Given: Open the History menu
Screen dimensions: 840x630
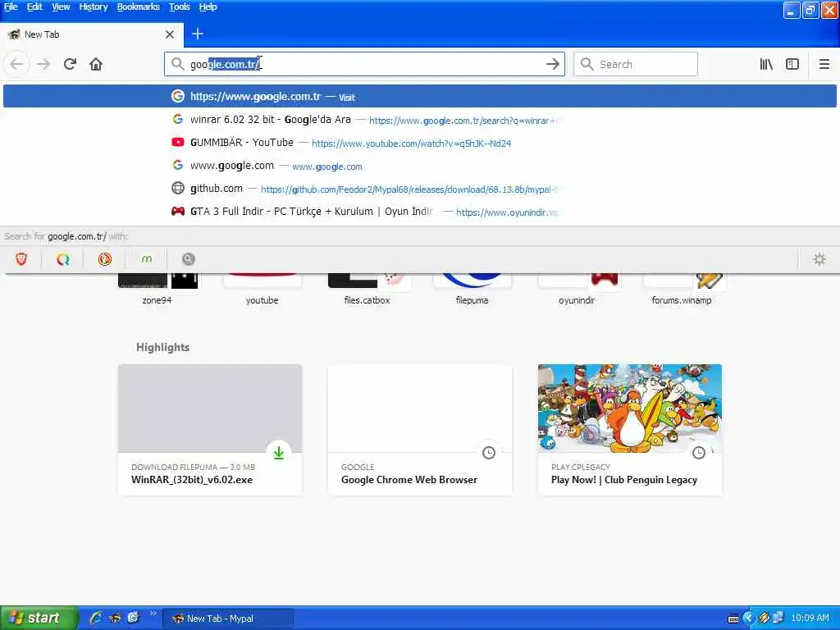Looking at the screenshot, I should tap(94, 7).
